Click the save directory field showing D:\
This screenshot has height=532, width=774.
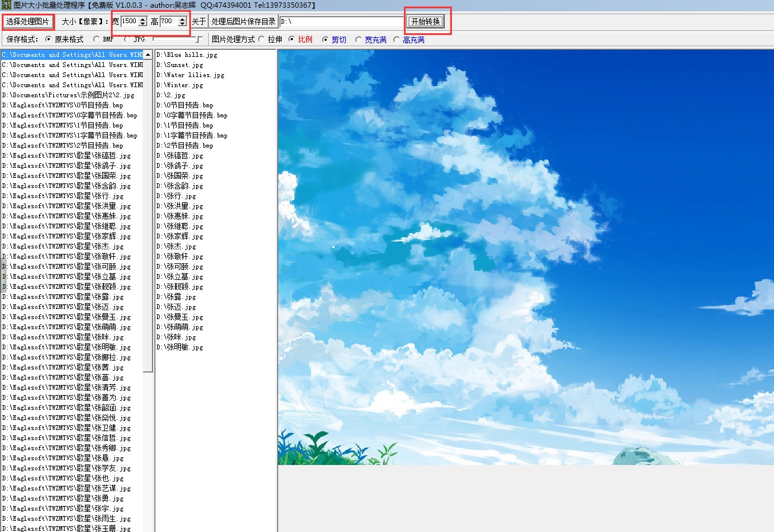(x=341, y=22)
